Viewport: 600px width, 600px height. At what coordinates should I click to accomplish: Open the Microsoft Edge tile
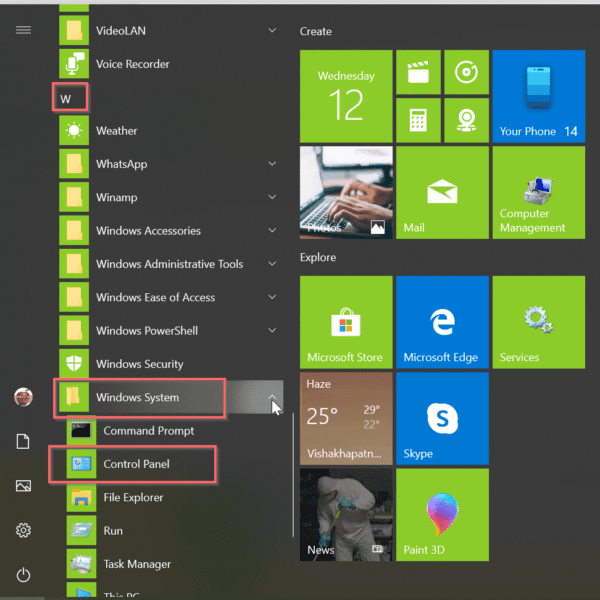441,322
